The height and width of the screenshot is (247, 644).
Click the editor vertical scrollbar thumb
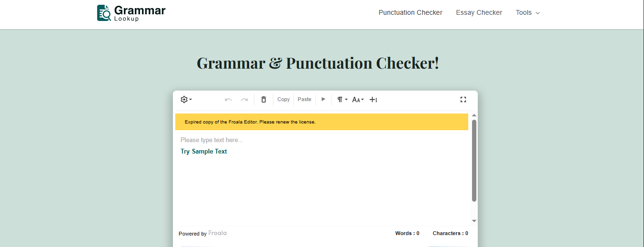474,161
